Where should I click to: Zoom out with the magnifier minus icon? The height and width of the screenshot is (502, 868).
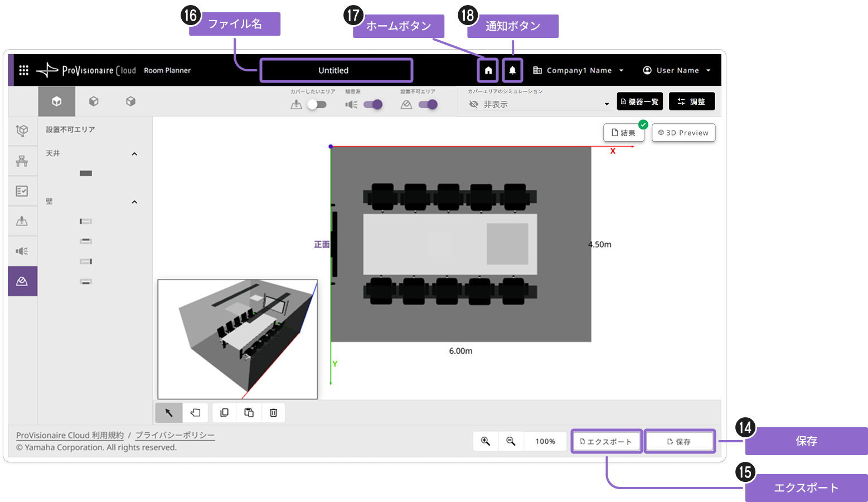(x=511, y=441)
